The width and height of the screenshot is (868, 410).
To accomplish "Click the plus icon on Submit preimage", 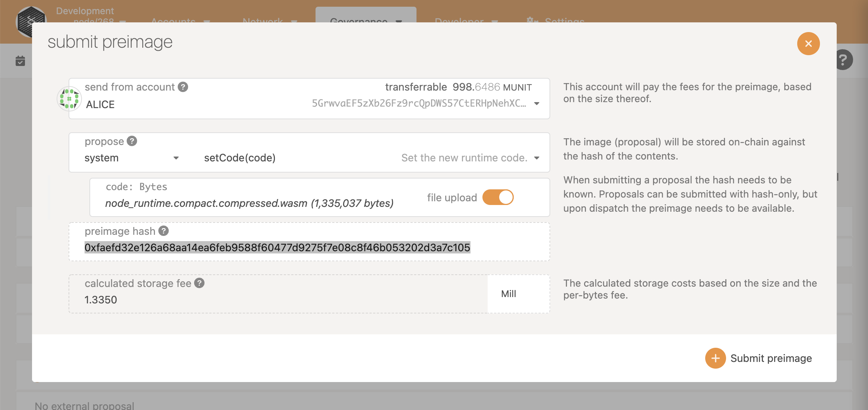I will click(715, 358).
